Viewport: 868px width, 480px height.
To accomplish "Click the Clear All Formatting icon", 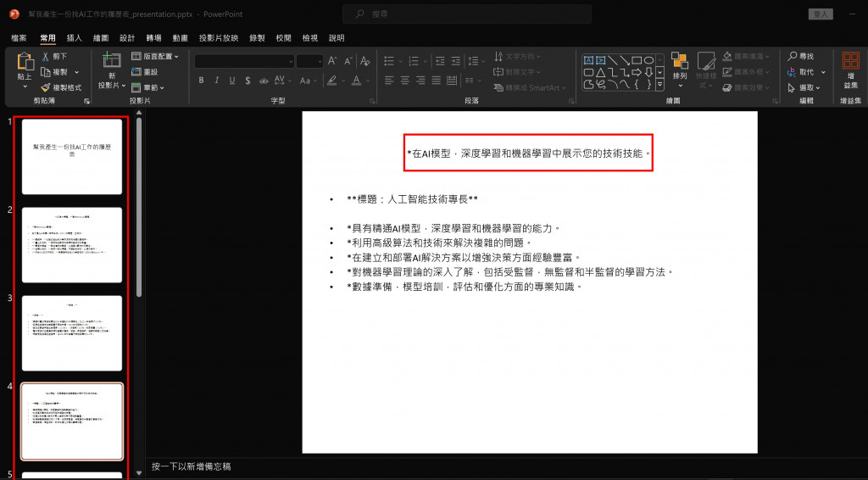I will tap(364, 61).
